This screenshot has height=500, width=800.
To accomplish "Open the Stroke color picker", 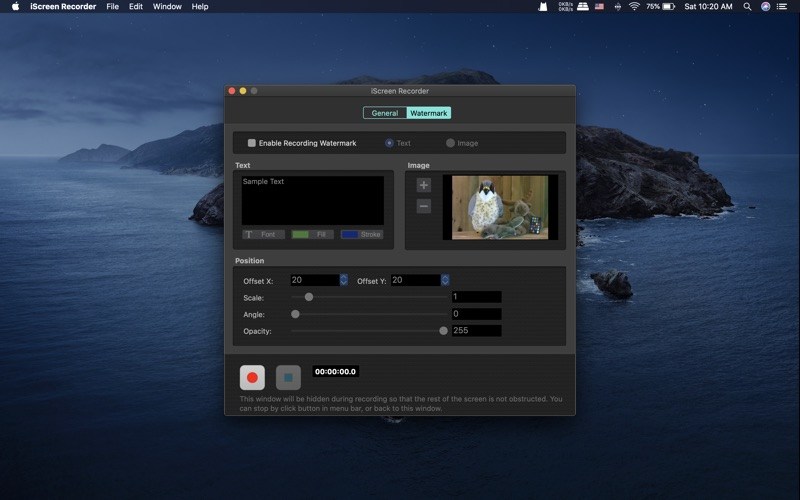I will click(361, 234).
